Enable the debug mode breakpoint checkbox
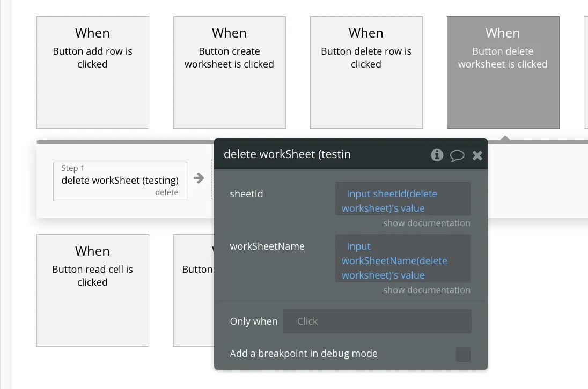This screenshot has height=389, width=588. click(463, 354)
